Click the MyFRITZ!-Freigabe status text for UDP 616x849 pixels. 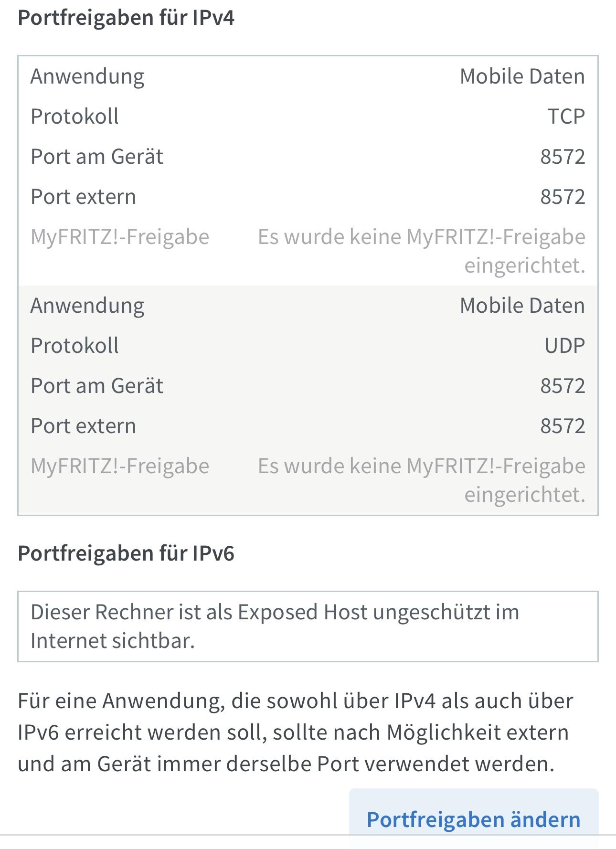pos(422,480)
